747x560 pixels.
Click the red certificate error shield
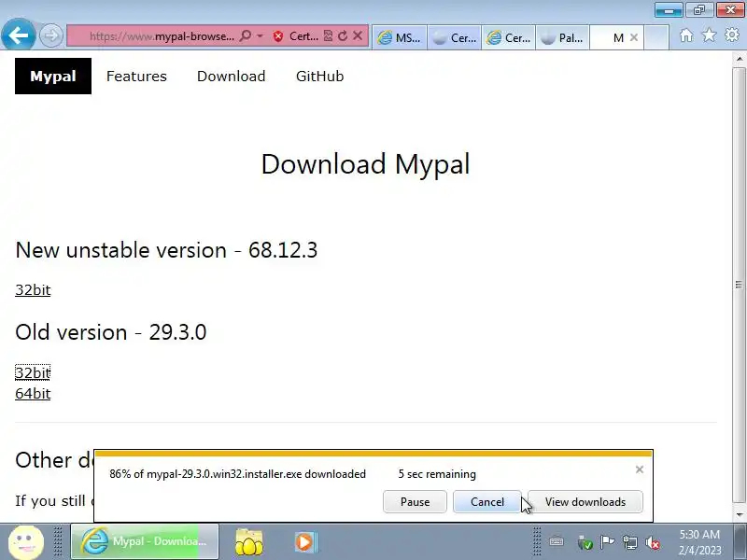[278, 36]
